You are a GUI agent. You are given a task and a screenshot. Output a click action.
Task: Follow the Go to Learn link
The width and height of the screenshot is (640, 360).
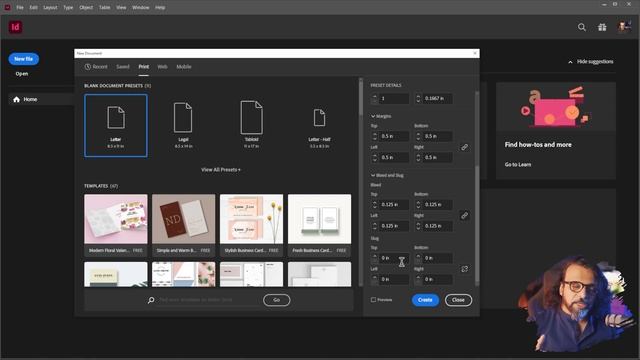pos(518,164)
